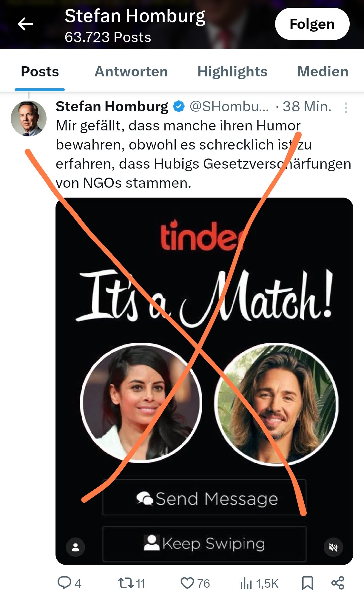Image resolution: width=364 pixels, height=599 pixels.
Task: Open the @SHombu... handle link
Action: coord(229,107)
